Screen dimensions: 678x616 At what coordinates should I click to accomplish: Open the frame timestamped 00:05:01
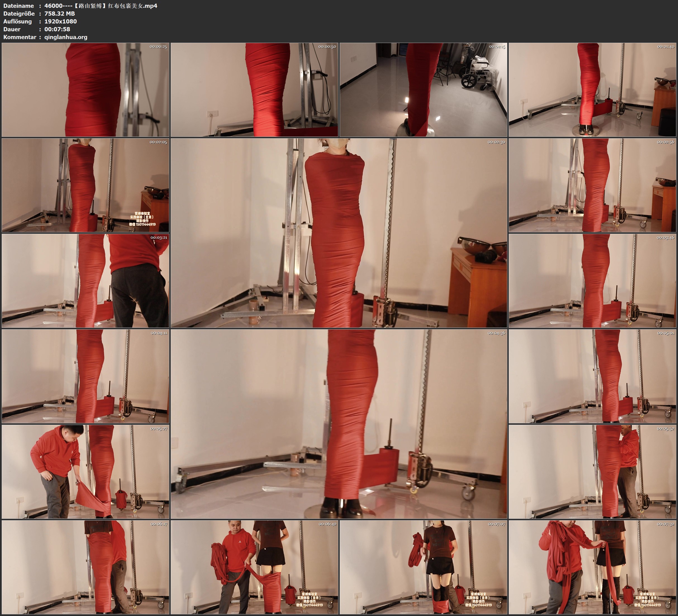592,376
